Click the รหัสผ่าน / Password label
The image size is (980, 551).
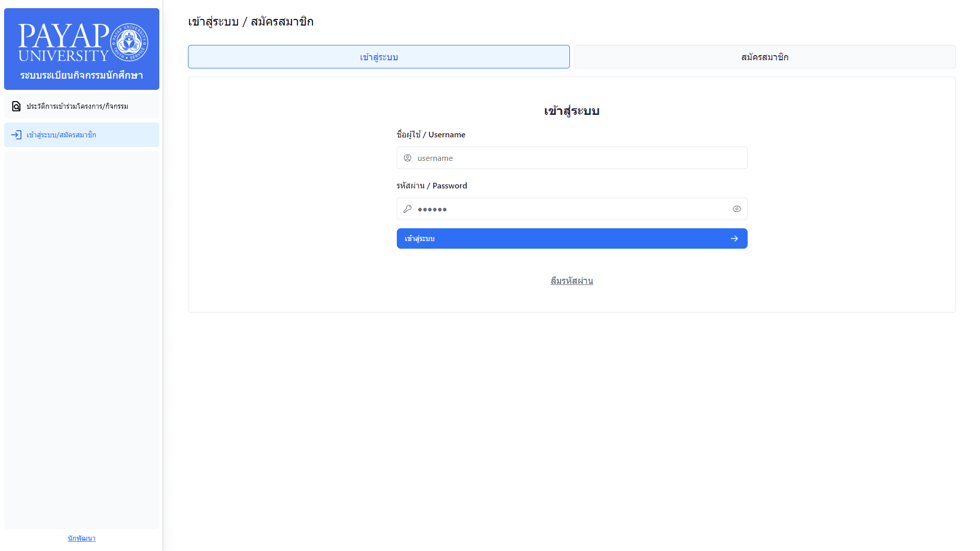(432, 185)
